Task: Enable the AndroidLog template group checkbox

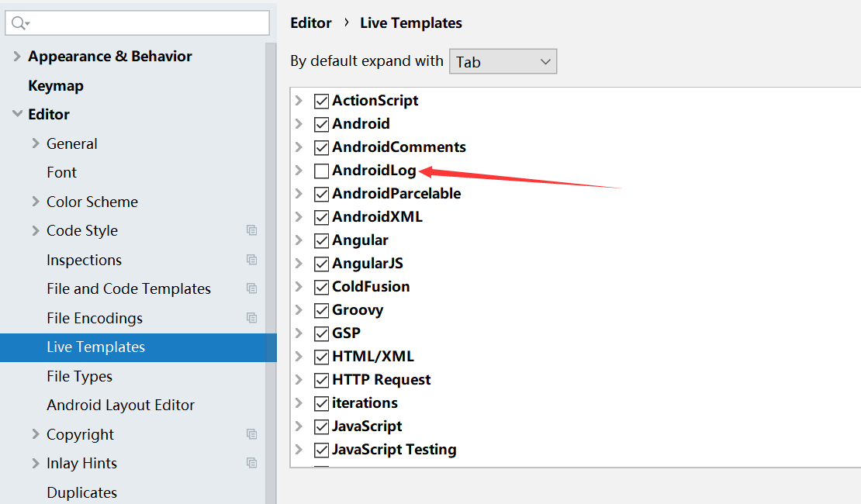Action: click(321, 171)
